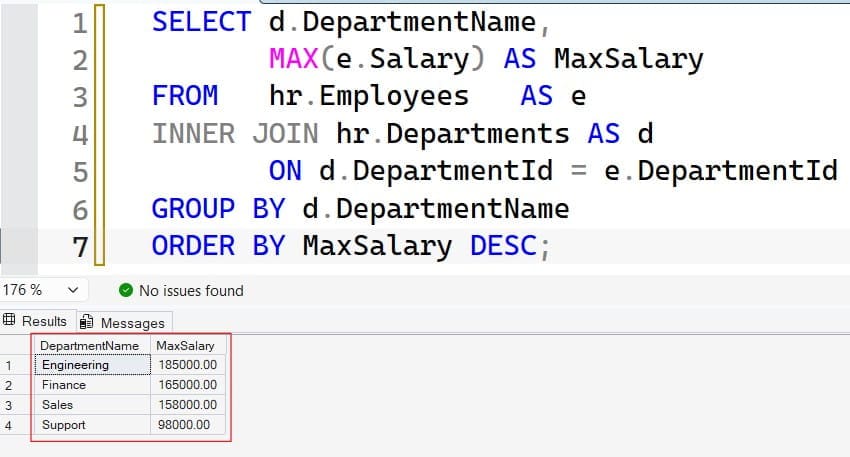
Task: Select the 185000.00 salary cell
Action: 188,365
